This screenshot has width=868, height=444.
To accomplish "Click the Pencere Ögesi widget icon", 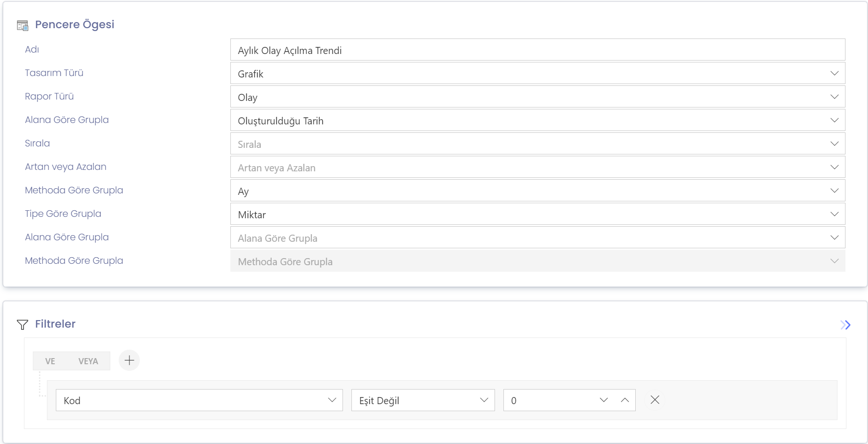I will pos(23,25).
